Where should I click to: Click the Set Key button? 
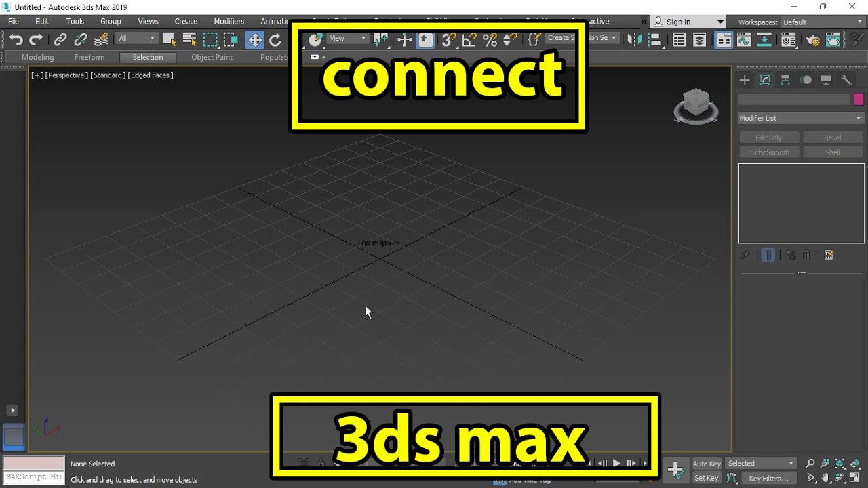(x=707, y=478)
